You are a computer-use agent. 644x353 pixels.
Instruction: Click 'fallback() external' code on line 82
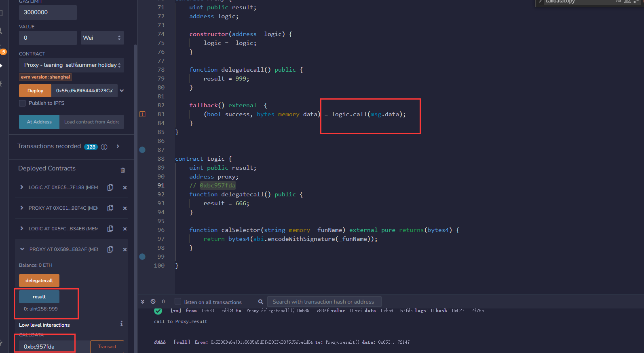click(x=223, y=105)
